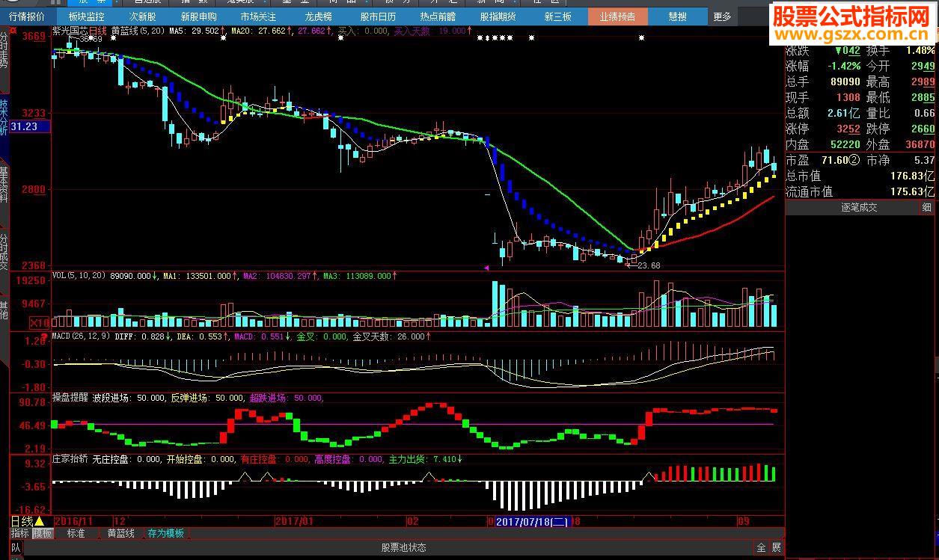Click the 操盘提醒 indicator label
Viewport: 939px width, 560px height.
click(x=70, y=398)
